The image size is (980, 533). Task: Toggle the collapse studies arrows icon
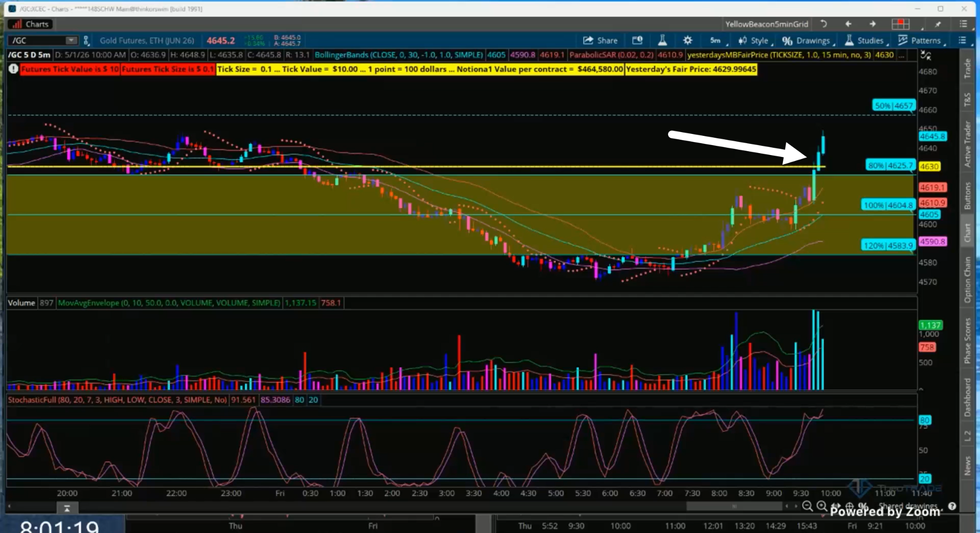[926, 56]
